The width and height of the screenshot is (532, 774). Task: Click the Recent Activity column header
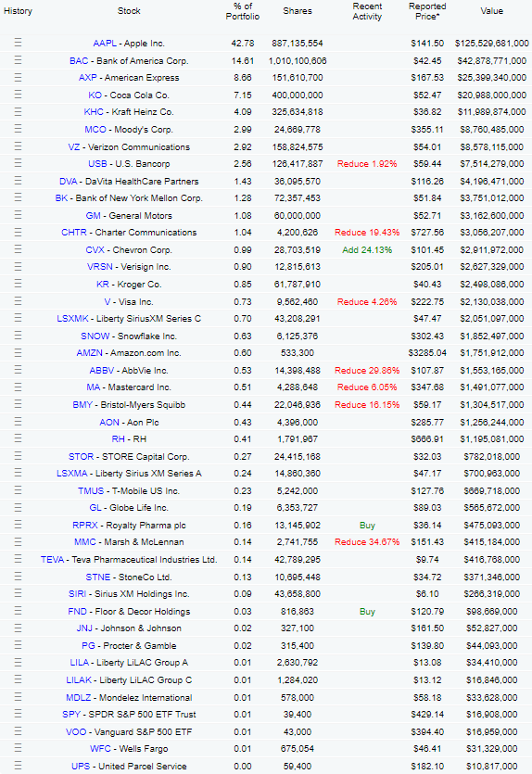pos(367,11)
